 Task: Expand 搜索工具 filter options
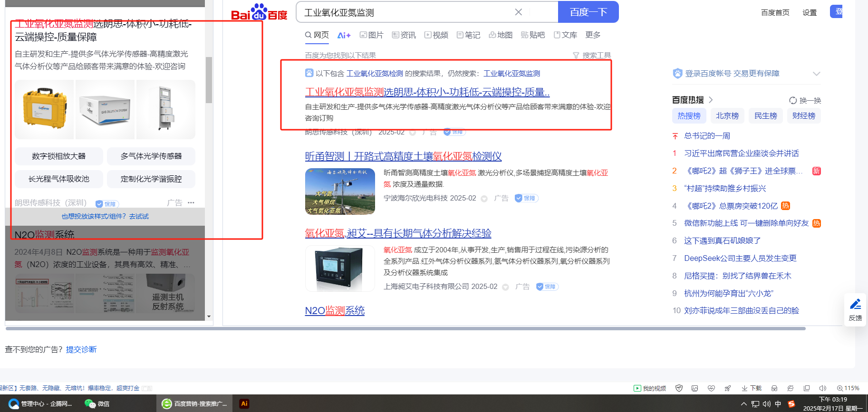(592, 55)
